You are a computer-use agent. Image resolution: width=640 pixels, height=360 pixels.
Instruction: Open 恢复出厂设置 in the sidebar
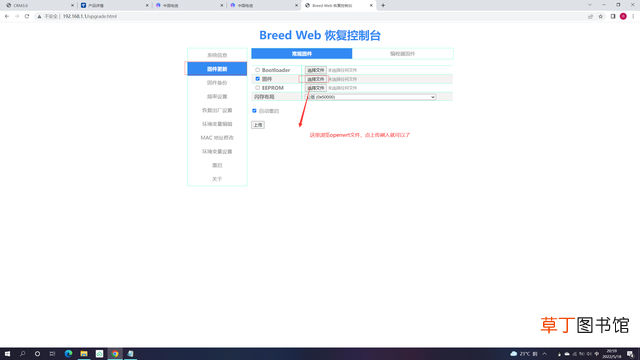click(217, 110)
